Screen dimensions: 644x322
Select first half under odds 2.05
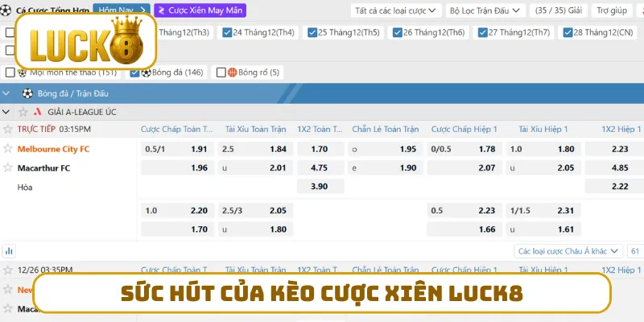(x=543, y=167)
